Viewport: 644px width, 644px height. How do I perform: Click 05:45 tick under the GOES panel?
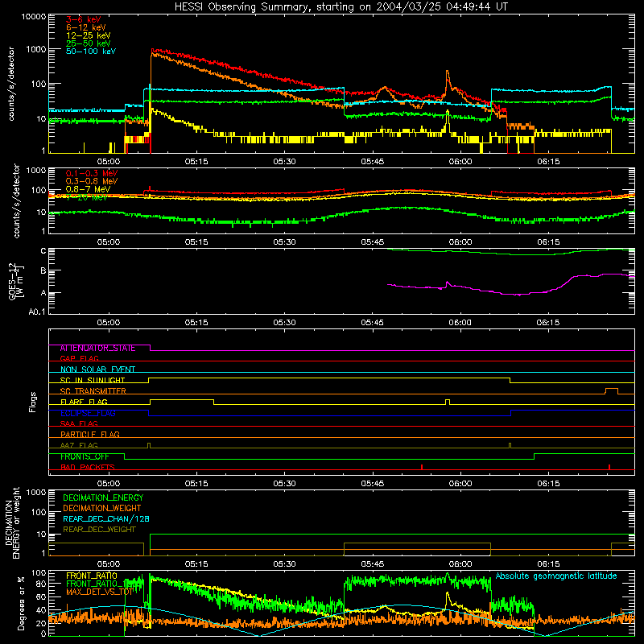coord(372,323)
